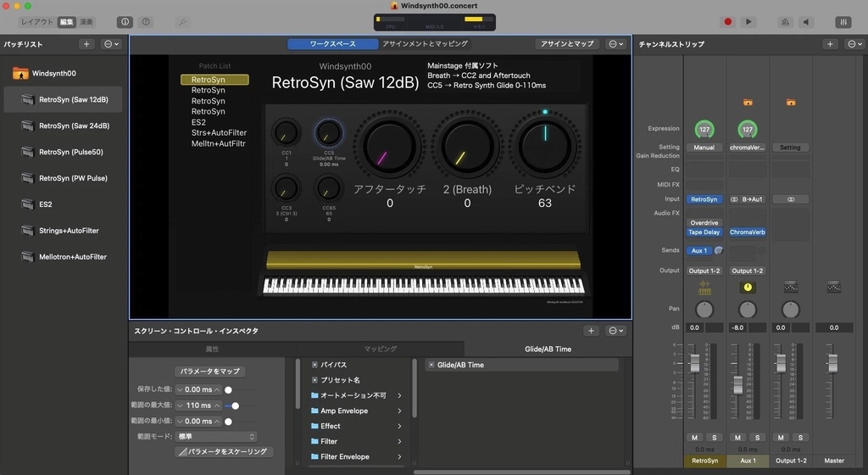Click the RetroSyn strip Expression knob
The width and height of the screenshot is (868, 475).
point(704,129)
